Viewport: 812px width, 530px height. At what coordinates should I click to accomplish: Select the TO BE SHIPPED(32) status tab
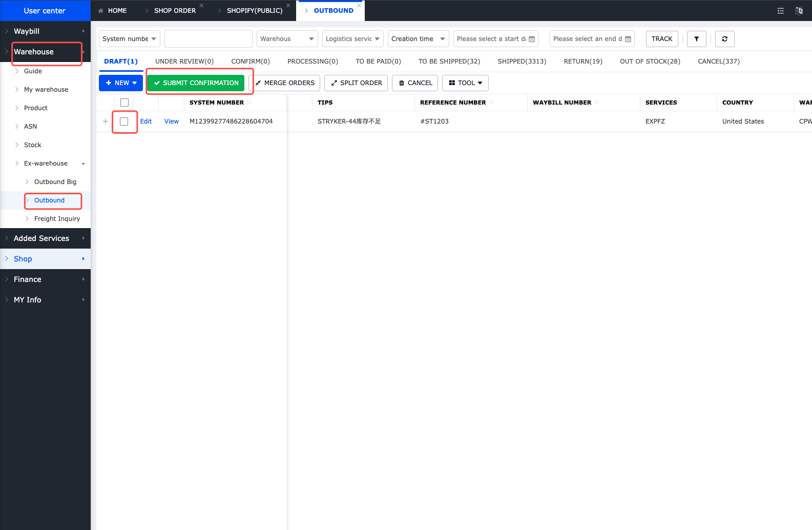tap(449, 62)
